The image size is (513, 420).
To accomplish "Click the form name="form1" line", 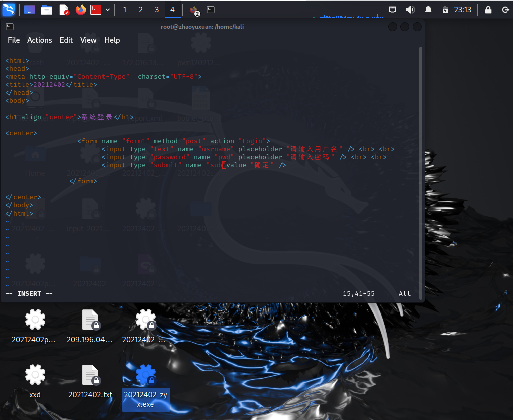I will click(x=174, y=141).
